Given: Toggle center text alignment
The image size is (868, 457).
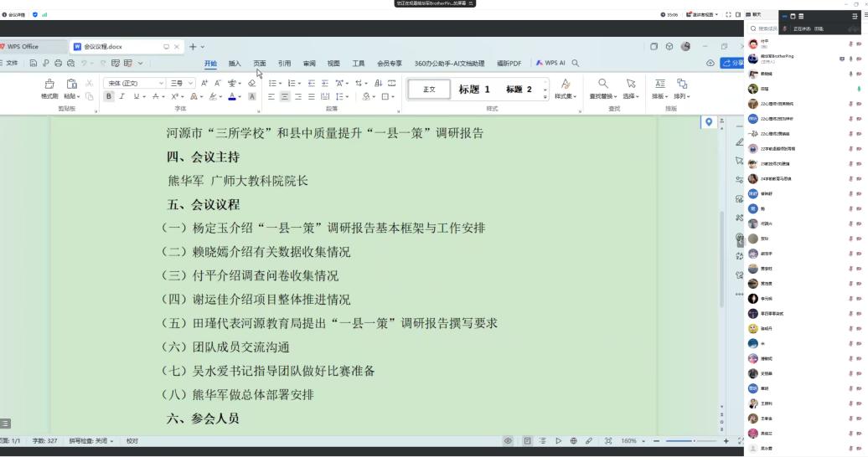Looking at the screenshot, I should pyautogui.click(x=285, y=97).
